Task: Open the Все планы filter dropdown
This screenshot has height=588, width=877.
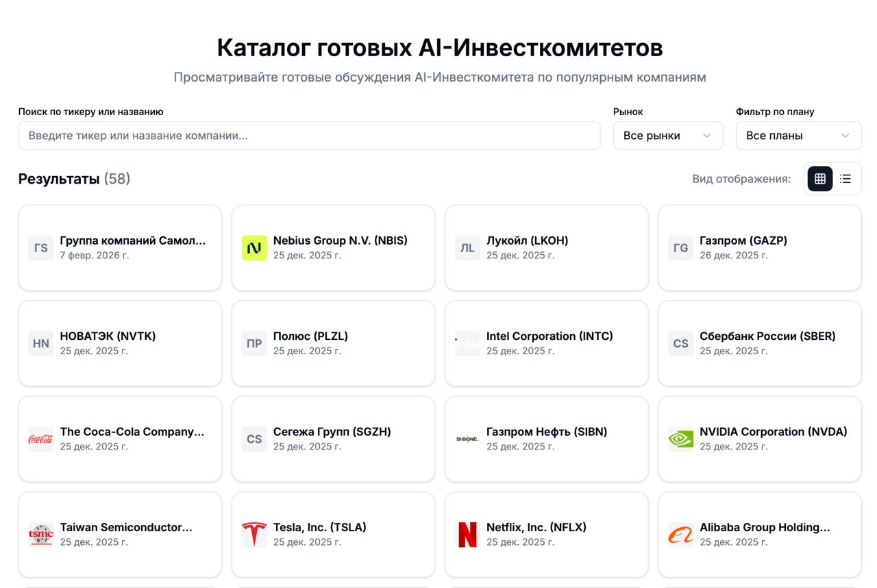Action: tap(798, 135)
